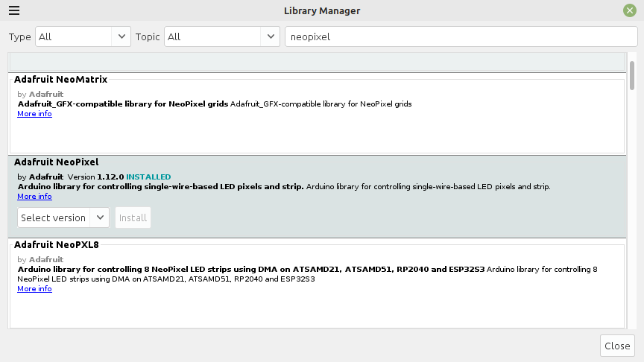Open More info link for Adafruit NeoPixel
Screen dimensions: 644x362
(34, 196)
